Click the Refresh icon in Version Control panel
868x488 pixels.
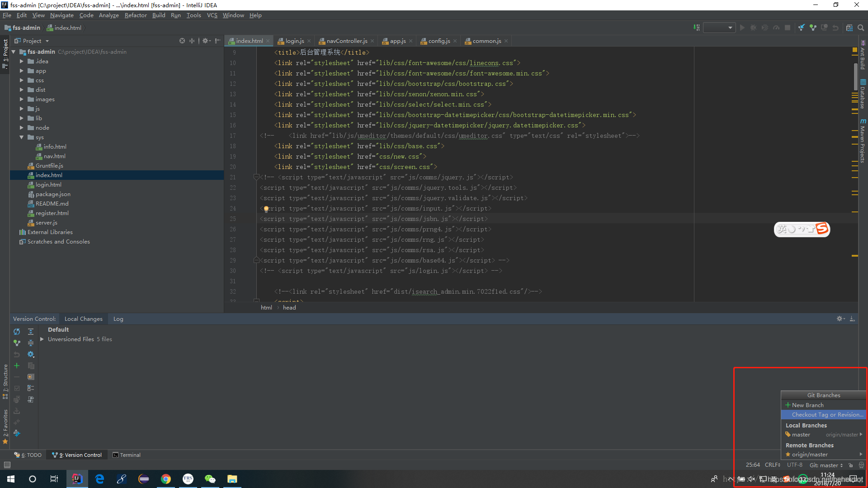click(17, 332)
